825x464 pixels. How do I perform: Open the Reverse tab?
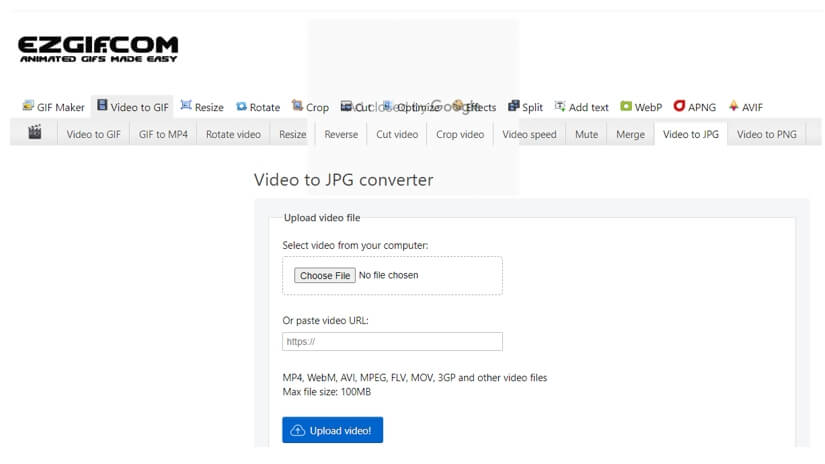[x=341, y=134]
